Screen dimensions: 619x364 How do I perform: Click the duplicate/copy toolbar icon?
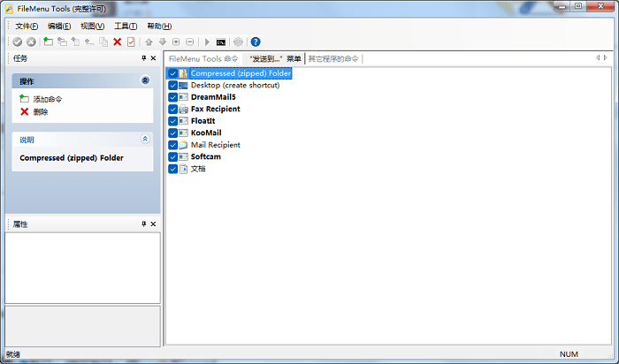pos(103,42)
